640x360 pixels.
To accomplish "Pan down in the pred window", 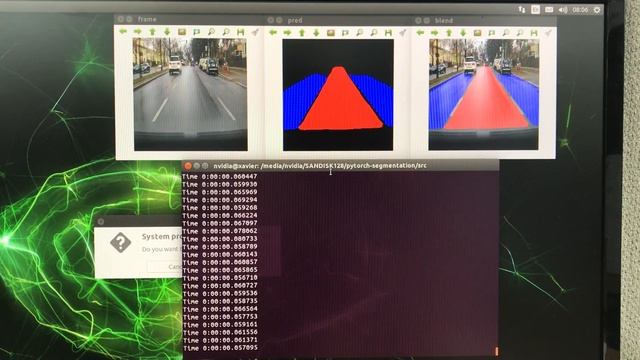I will tap(316, 32).
